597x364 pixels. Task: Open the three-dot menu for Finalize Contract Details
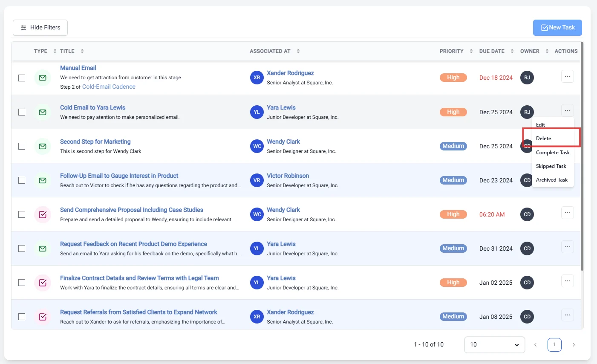click(567, 281)
